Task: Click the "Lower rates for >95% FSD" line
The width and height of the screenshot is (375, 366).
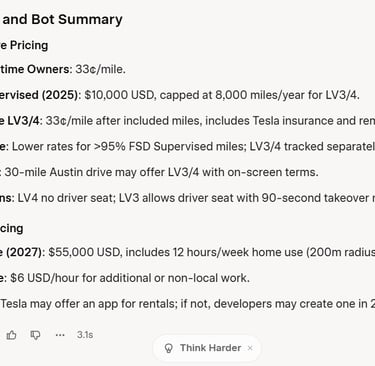Action: point(187,146)
